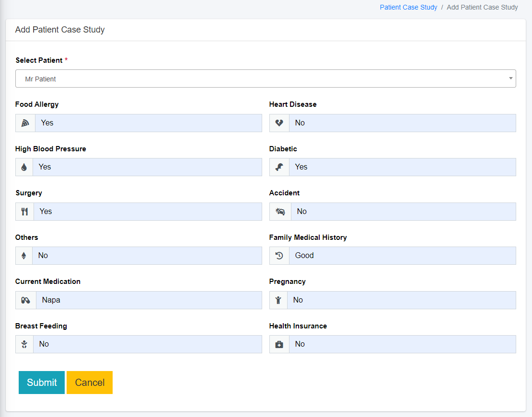Click the Family Medical History field showing Good

[402, 256]
